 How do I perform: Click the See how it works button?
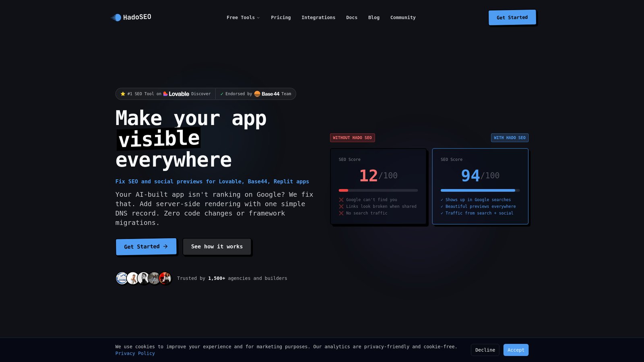[x=217, y=247]
